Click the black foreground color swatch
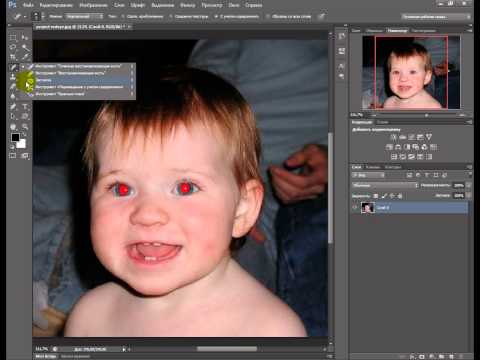This screenshot has height=360, width=480. pyautogui.click(x=15, y=137)
